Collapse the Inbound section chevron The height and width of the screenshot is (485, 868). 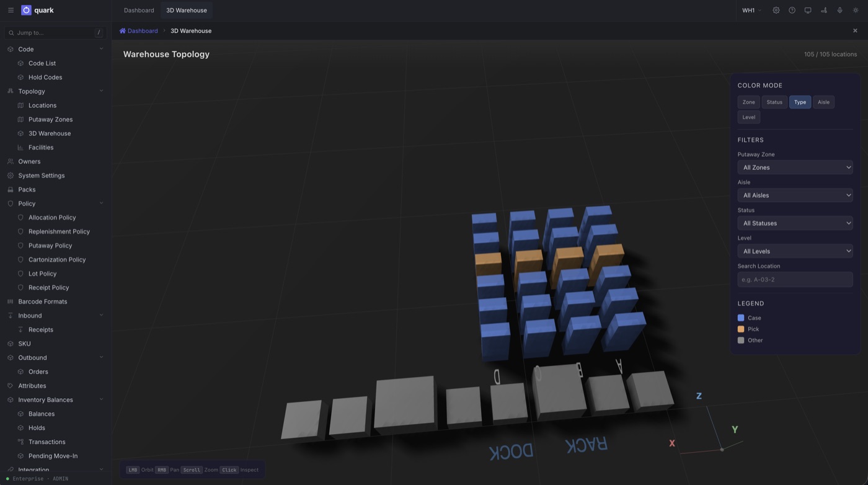[101, 316]
